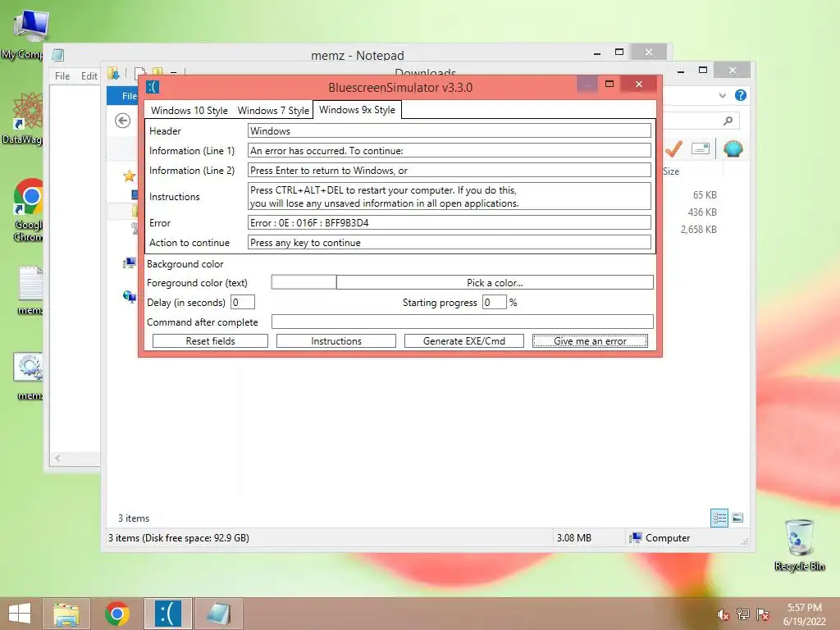Click the Generate EXE/Cmd button
Image resolution: width=840 pixels, height=630 pixels.
coord(464,340)
